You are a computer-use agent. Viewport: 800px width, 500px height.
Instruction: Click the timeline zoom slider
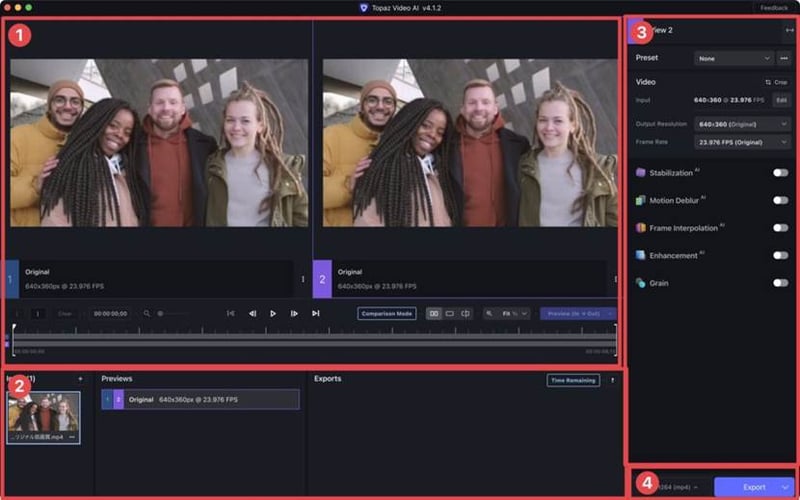(172, 313)
